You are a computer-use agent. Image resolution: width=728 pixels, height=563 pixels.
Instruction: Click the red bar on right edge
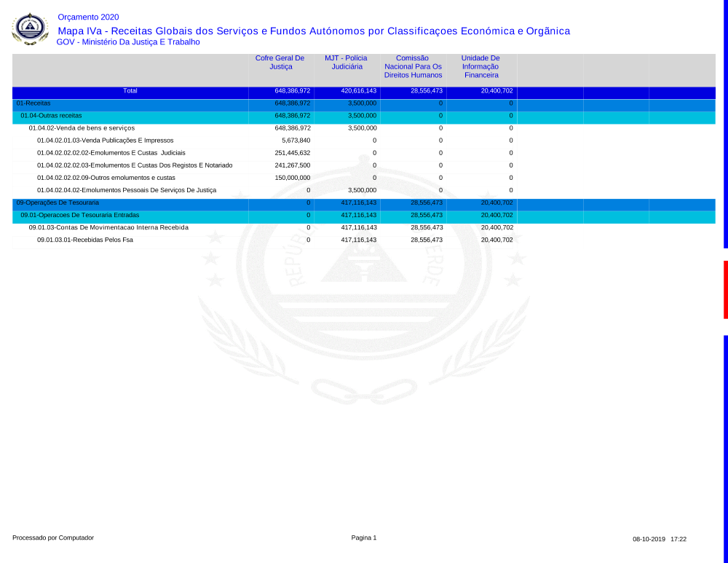pos(725,289)
